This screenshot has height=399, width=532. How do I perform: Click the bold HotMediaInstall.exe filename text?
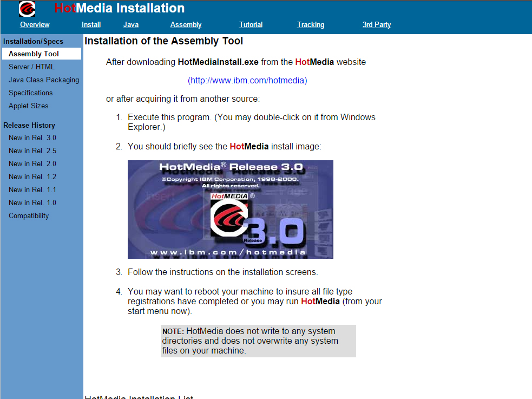(218, 62)
